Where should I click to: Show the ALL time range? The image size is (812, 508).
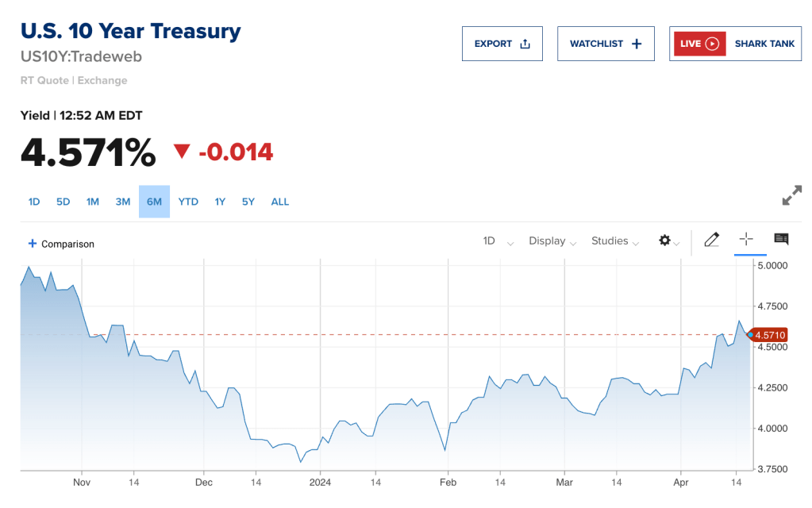point(280,202)
